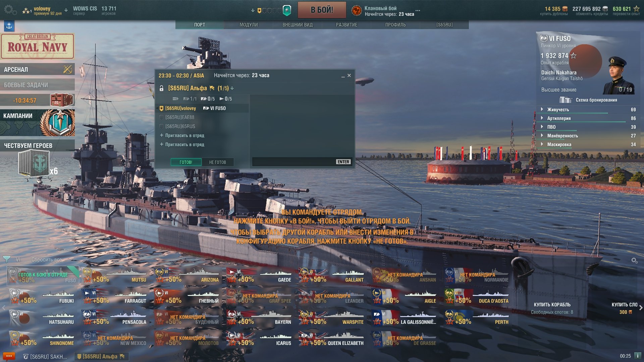Switch status to НЕ ГОТОВ
Screen dimensions: 644x362
218,162
